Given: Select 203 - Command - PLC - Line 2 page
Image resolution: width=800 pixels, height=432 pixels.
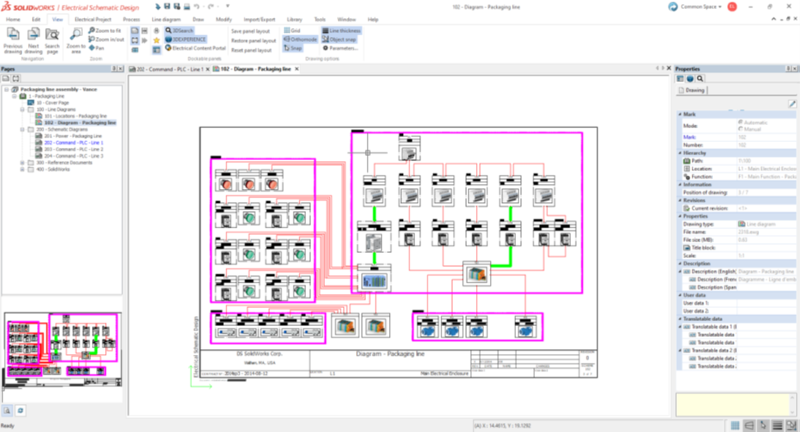Looking at the screenshot, I should [x=73, y=149].
